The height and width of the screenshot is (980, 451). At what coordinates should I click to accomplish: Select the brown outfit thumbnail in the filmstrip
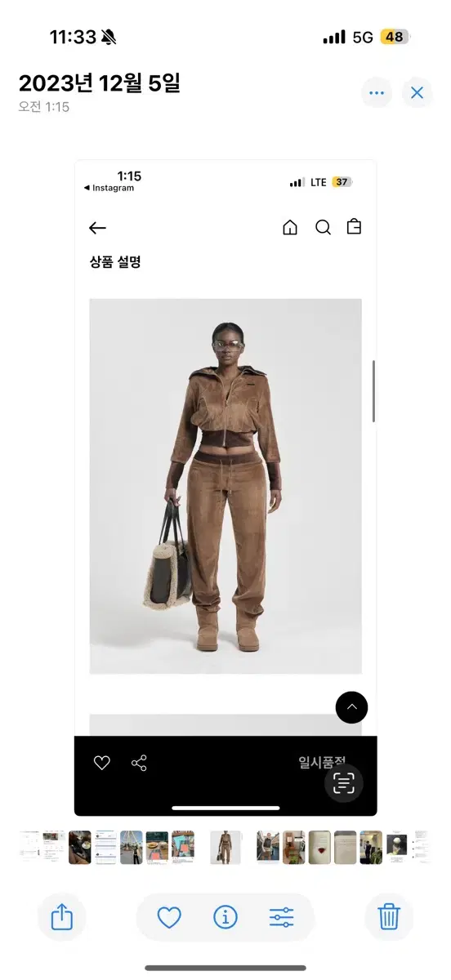click(225, 848)
